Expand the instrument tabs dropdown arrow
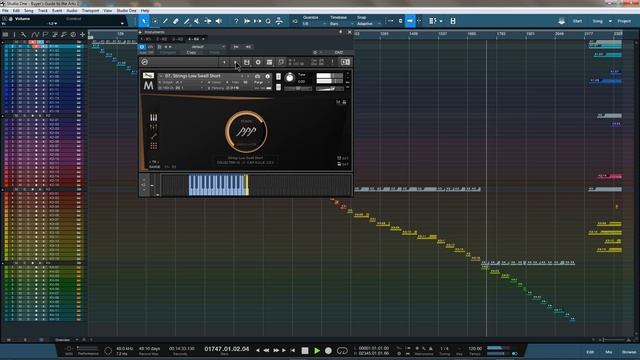The height and width of the screenshot is (360, 640). point(203,39)
